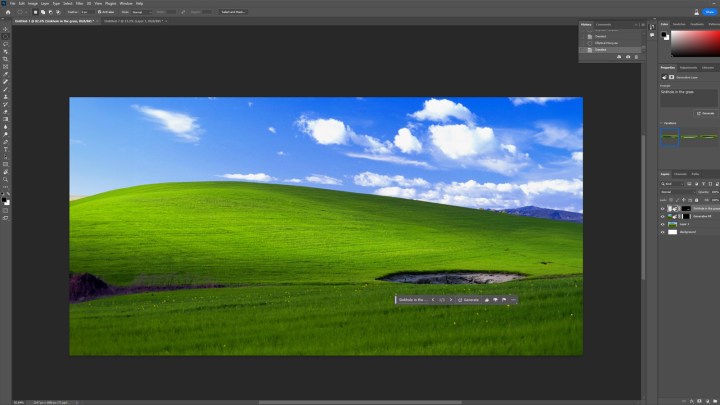Hide the Generative fill layer

click(663, 216)
